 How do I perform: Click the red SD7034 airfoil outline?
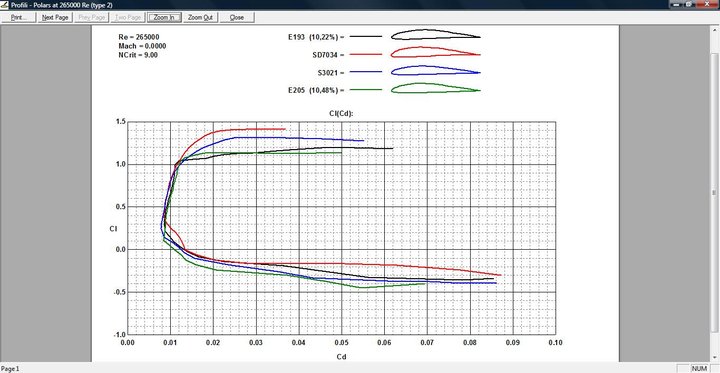point(435,52)
